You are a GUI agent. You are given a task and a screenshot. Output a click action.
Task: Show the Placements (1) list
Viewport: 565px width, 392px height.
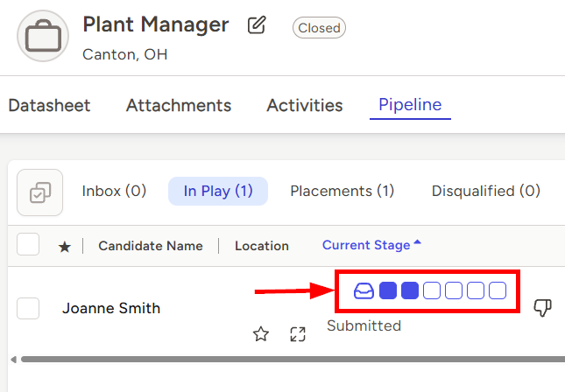coord(343,191)
